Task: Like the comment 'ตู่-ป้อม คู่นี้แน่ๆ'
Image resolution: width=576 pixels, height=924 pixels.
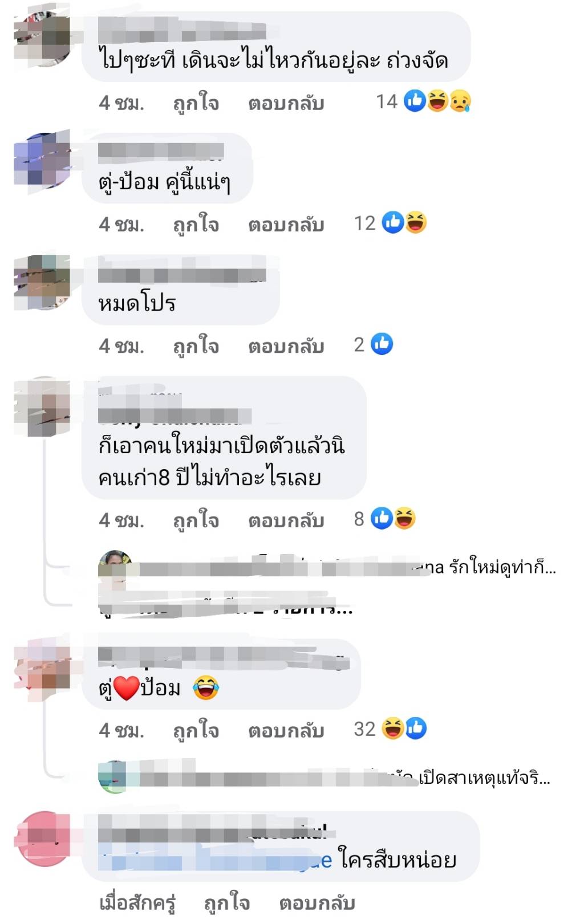Action: (196, 224)
